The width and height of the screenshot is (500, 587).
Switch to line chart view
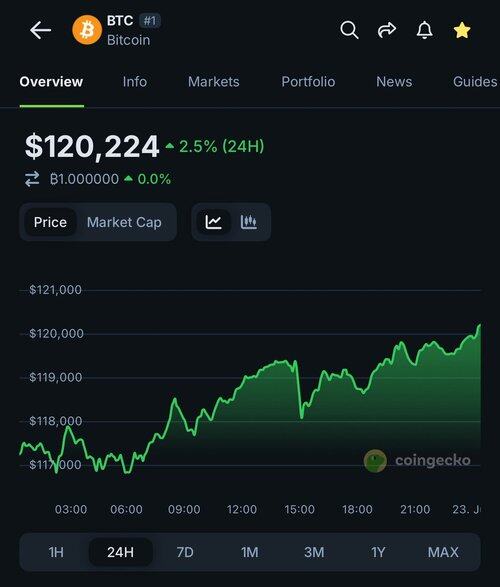(x=213, y=222)
